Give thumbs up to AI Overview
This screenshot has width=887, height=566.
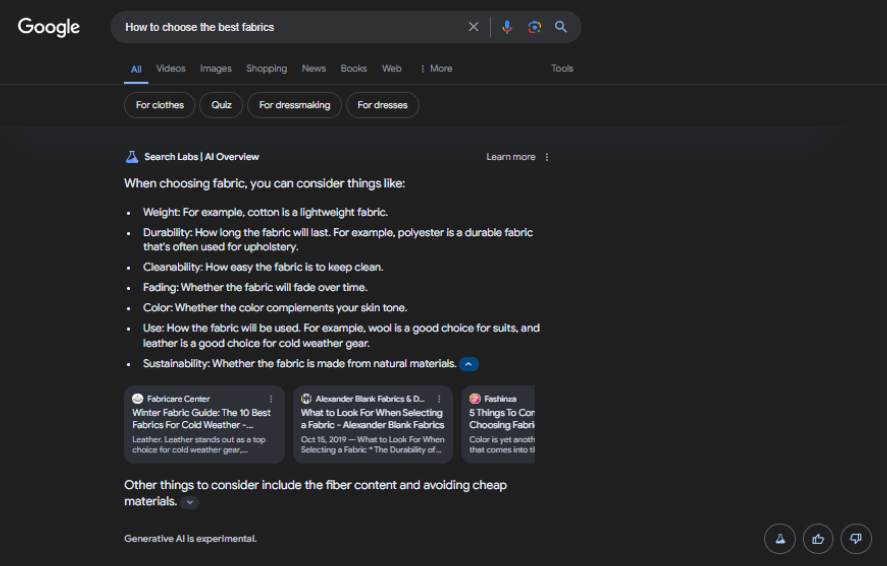click(x=818, y=539)
